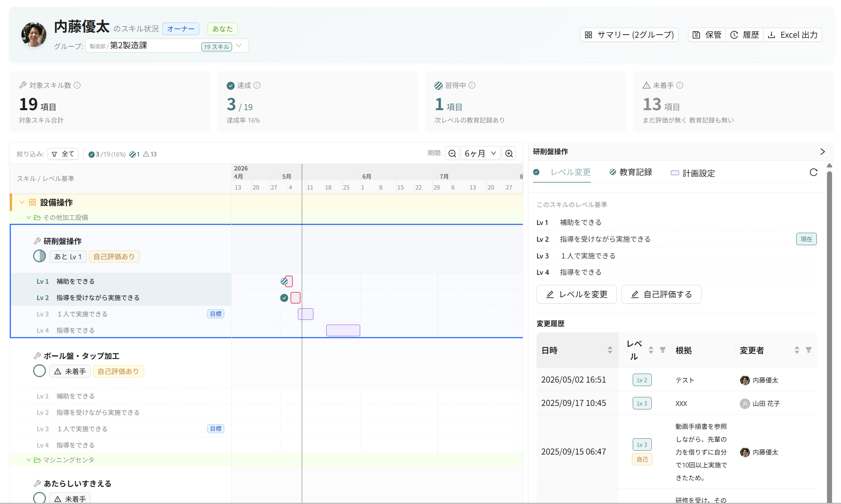
Task: Filter the レベル column
Action: (662, 350)
